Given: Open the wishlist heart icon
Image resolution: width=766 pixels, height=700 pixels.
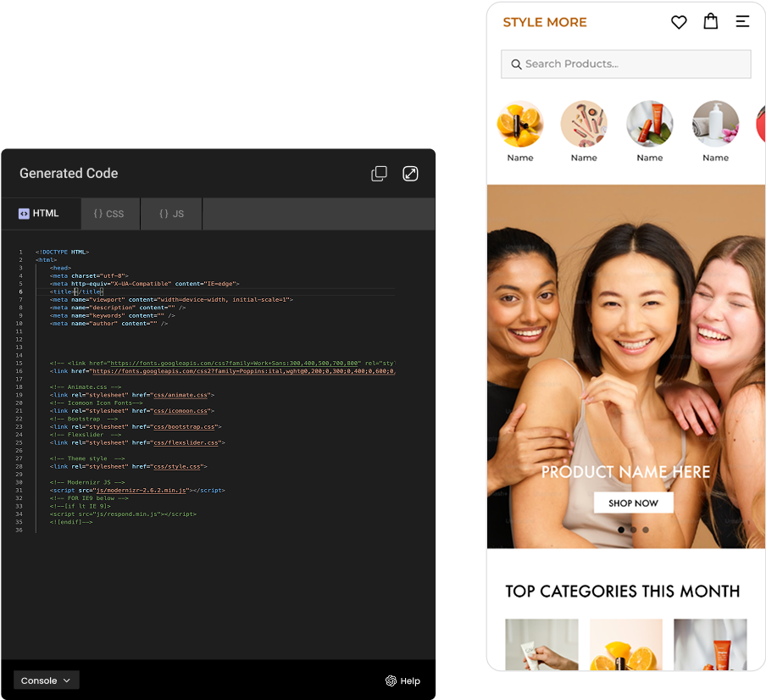Looking at the screenshot, I should click(679, 22).
